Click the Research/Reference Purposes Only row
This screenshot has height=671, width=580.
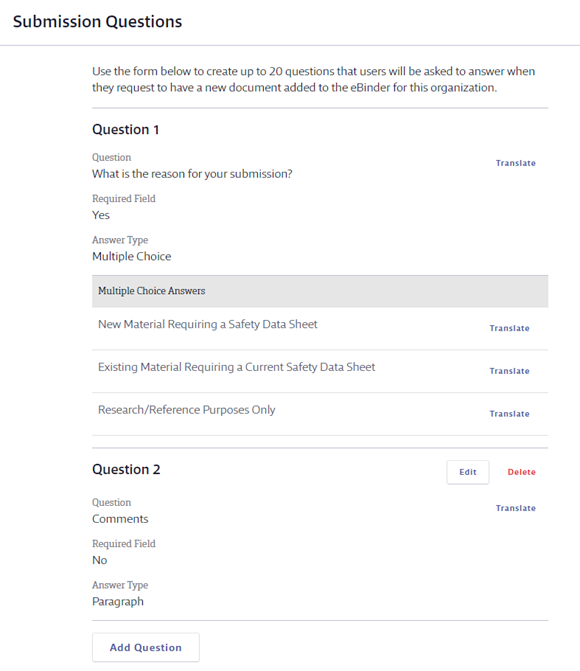pos(320,414)
